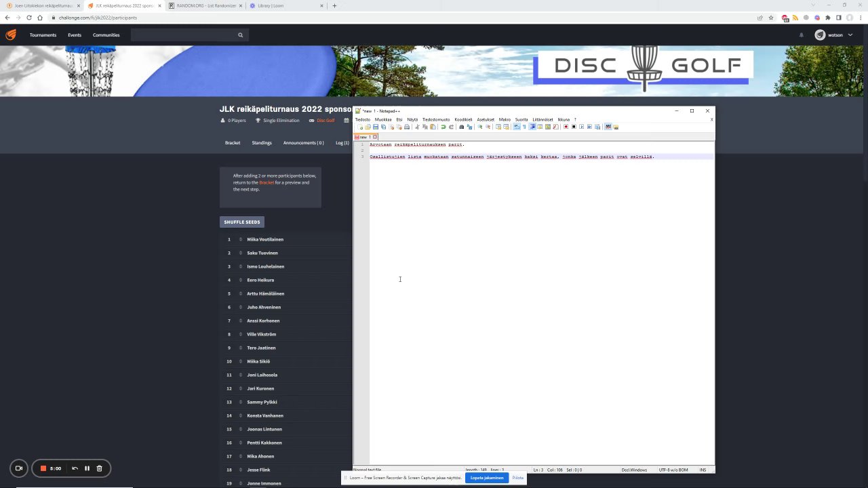868x488 pixels.
Task: Click the Notepad++ New file icon
Action: pos(360,127)
